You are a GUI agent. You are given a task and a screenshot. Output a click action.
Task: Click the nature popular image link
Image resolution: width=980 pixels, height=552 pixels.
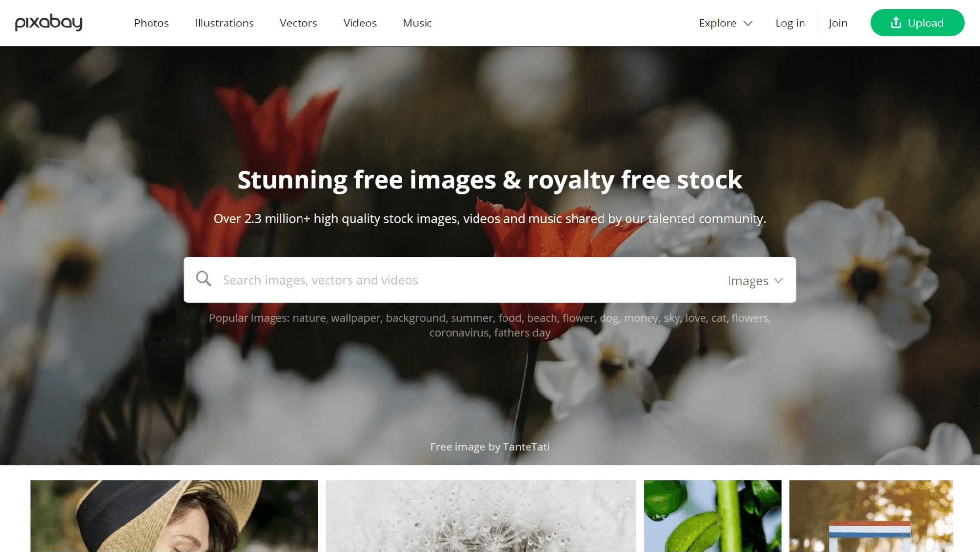[x=307, y=317]
